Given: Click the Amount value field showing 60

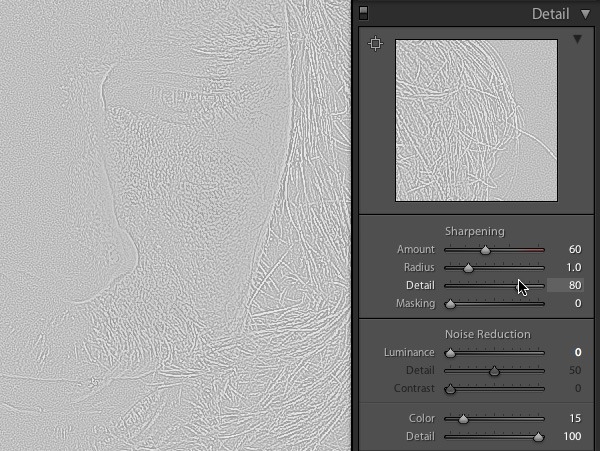Looking at the screenshot, I should tap(575, 249).
